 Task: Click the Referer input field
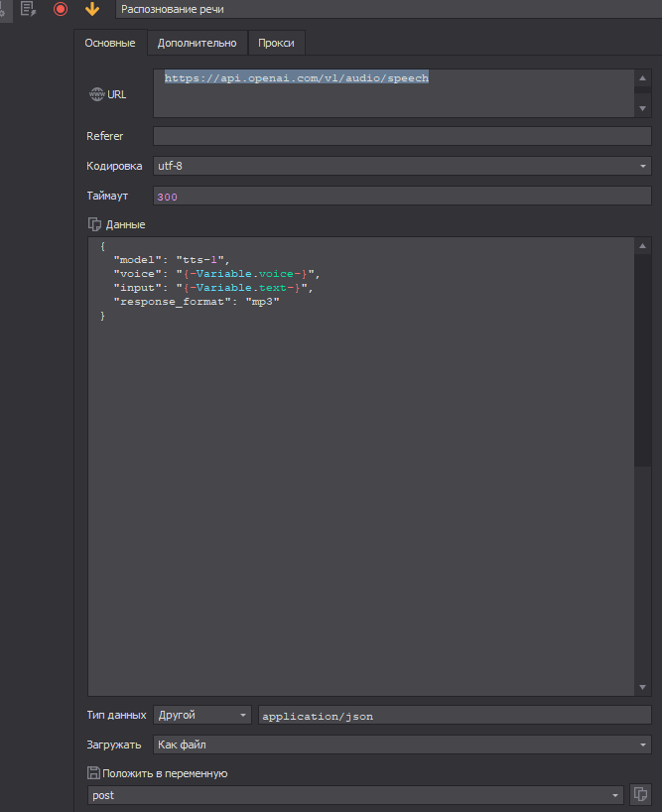(x=402, y=136)
